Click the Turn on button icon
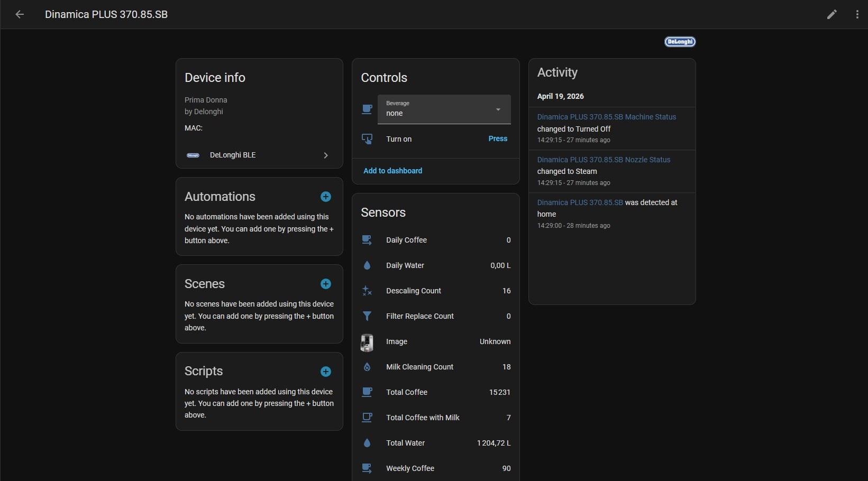 coord(367,139)
